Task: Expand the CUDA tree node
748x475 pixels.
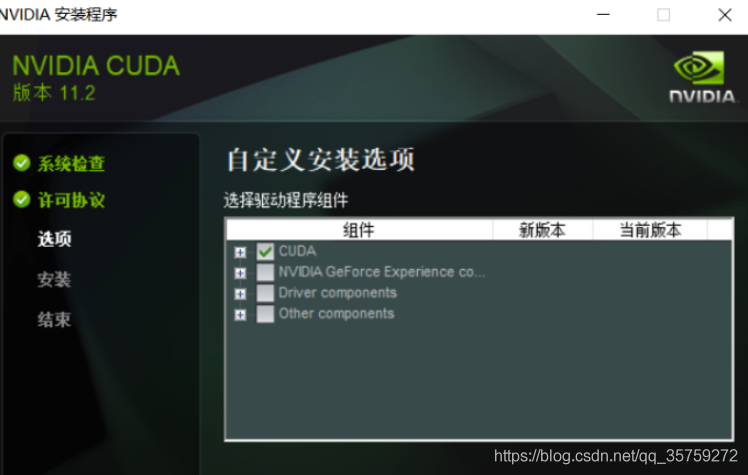Action: (x=240, y=252)
